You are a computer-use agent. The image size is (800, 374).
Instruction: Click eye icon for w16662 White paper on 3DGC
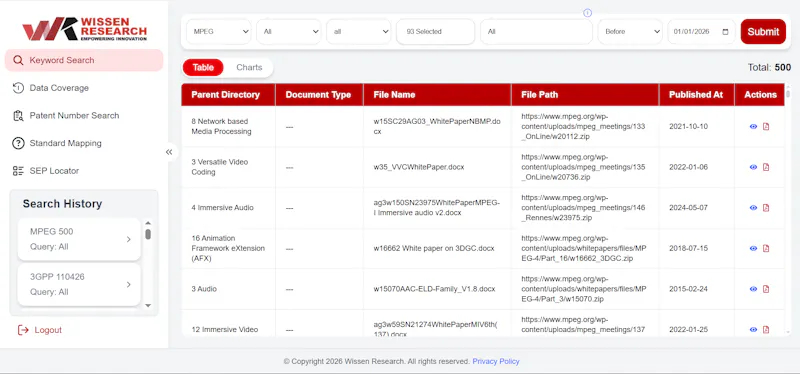coord(753,248)
